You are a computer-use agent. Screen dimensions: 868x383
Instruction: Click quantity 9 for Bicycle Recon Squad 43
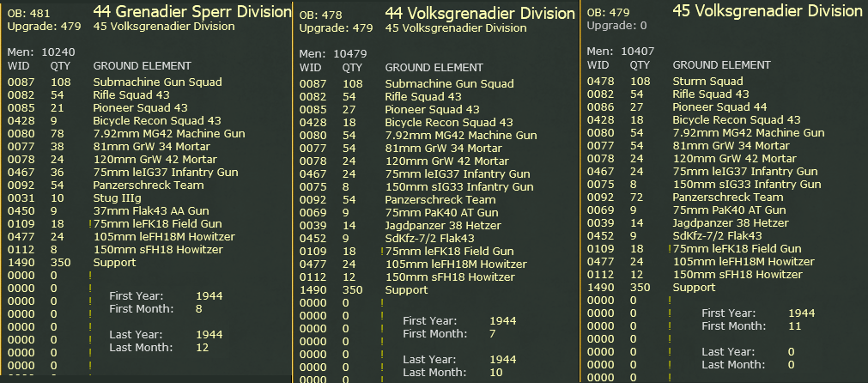(54, 121)
